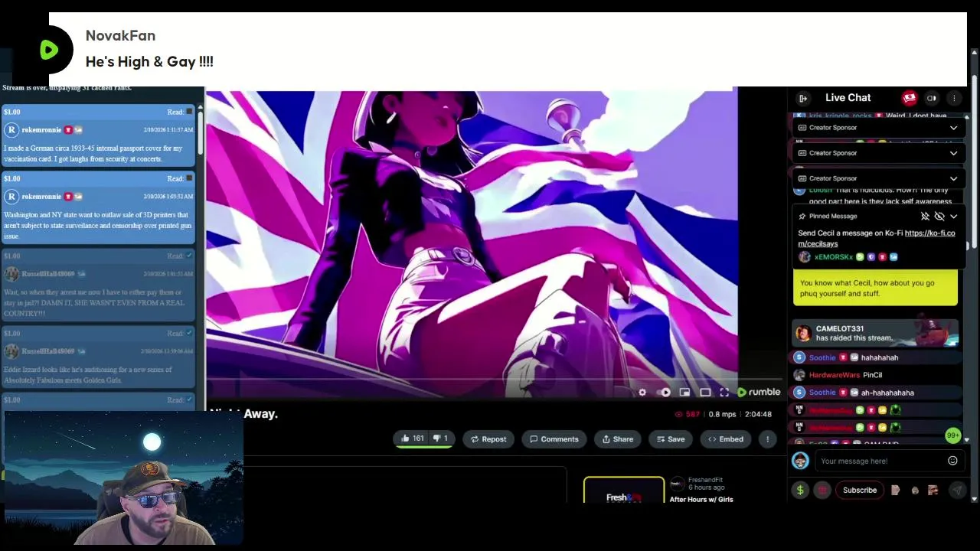
Task: Select first emote next to Subscribe
Action: click(x=895, y=491)
